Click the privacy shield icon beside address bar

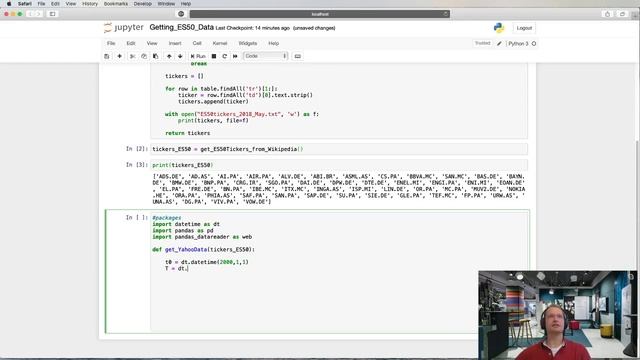pyautogui.click(x=181, y=14)
